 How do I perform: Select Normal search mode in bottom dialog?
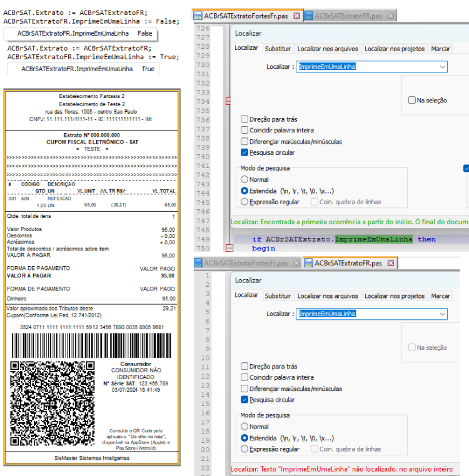(x=245, y=427)
